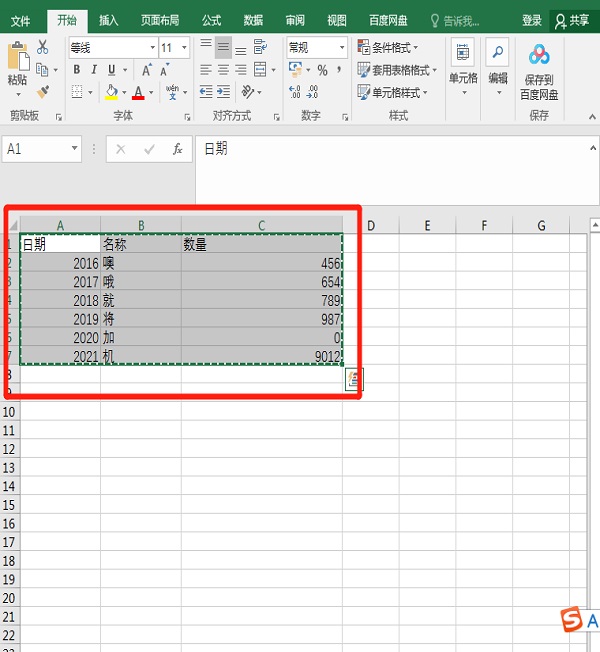This screenshot has height=652, width=600.
Task: Click the insert function fx icon
Action: click(177, 149)
